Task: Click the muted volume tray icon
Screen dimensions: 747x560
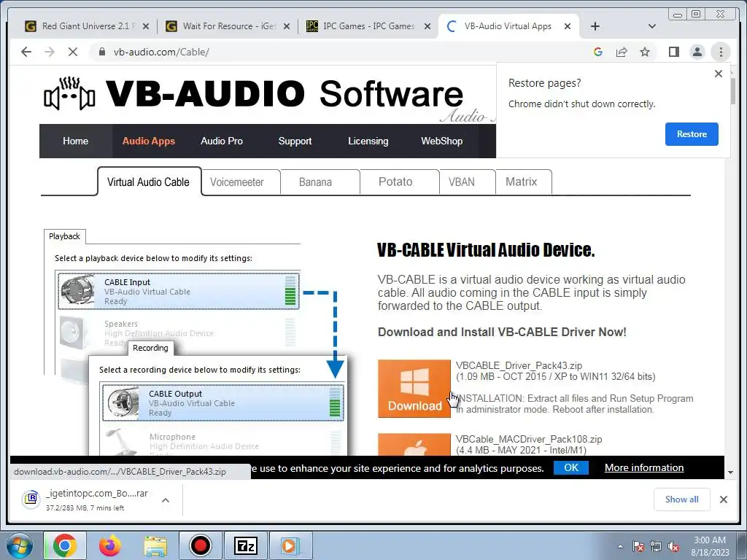Action: 673,547
